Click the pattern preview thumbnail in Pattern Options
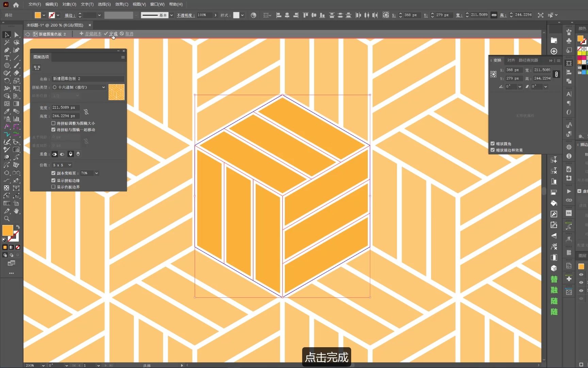The width and height of the screenshot is (588, 368). [x=116, y=92]
